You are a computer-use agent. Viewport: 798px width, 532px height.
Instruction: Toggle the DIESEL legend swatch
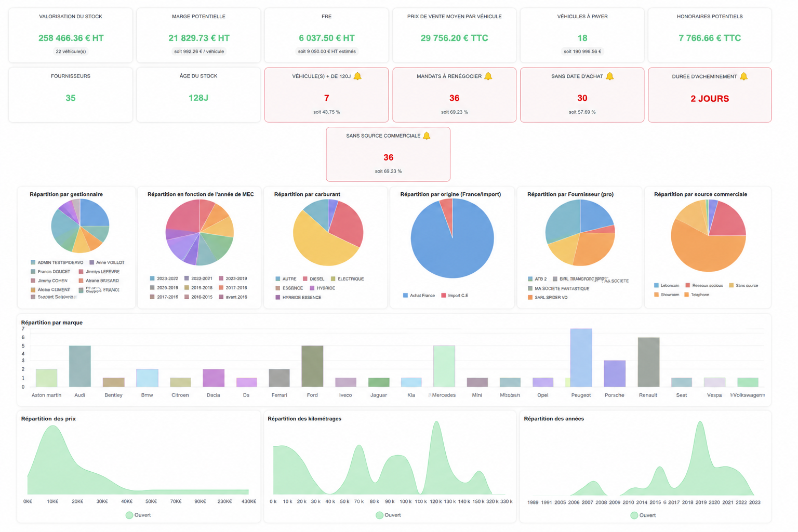coord(305,279)
